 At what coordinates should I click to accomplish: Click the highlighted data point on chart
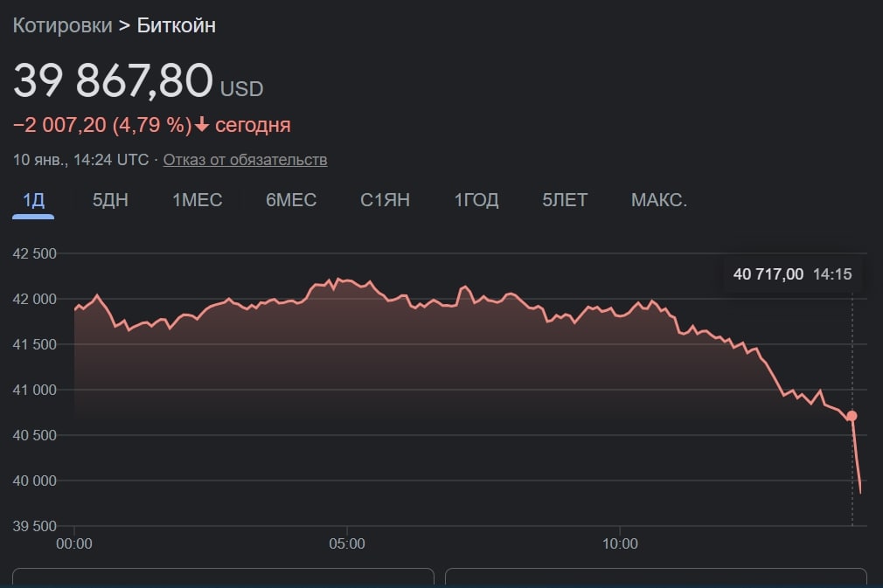(x=852, y=416)
